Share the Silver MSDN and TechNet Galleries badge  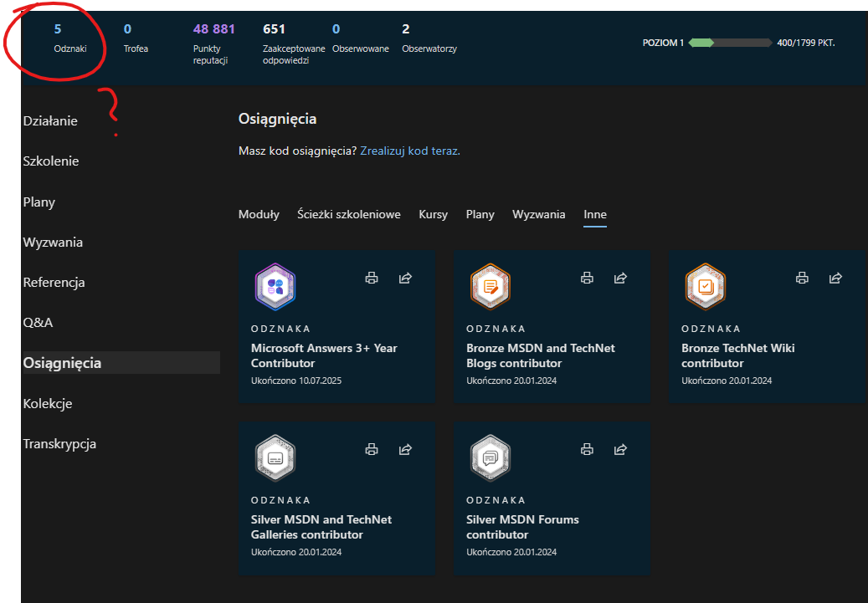(x=405, y=449)
